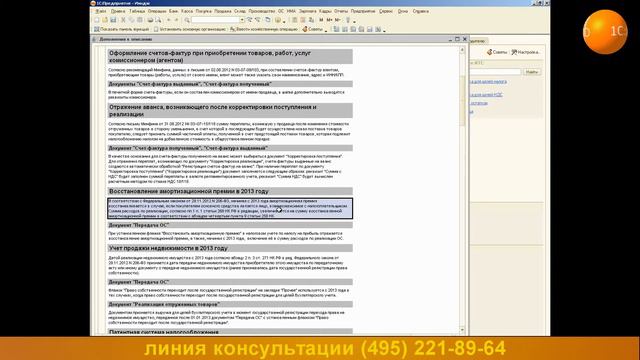Open the Склад menu

240,11
